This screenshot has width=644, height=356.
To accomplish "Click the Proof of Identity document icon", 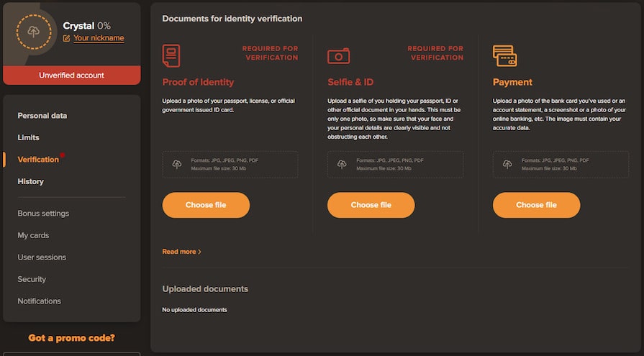I will [x=171, y=55].
